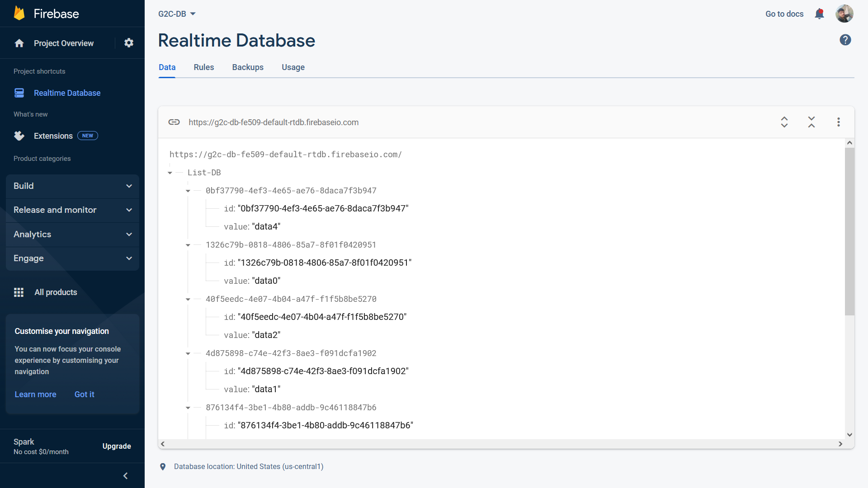Expand all database nodes icon
Image resolution: width=868 pixels, height=488 pixels.
pyautogui.click(x=784, y=122)
